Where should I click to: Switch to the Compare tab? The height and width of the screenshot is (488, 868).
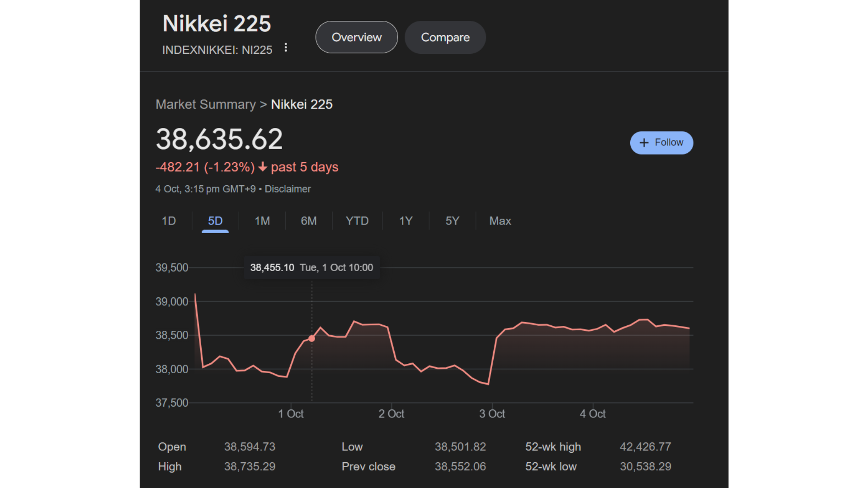[445, 37]
